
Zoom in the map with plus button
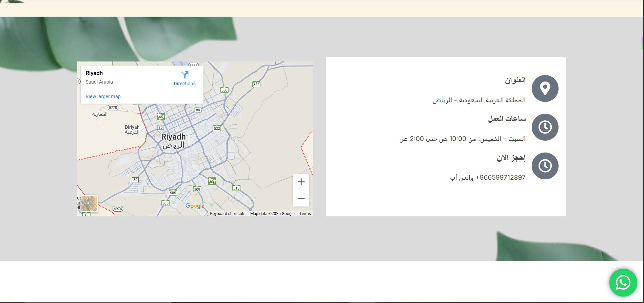coord(301,182)
